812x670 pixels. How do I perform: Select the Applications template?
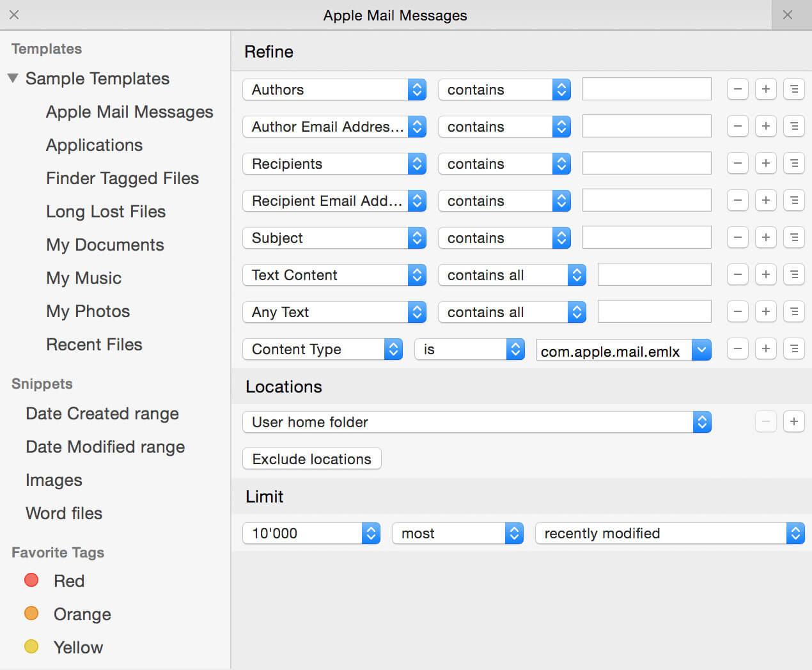pos(94,145)
